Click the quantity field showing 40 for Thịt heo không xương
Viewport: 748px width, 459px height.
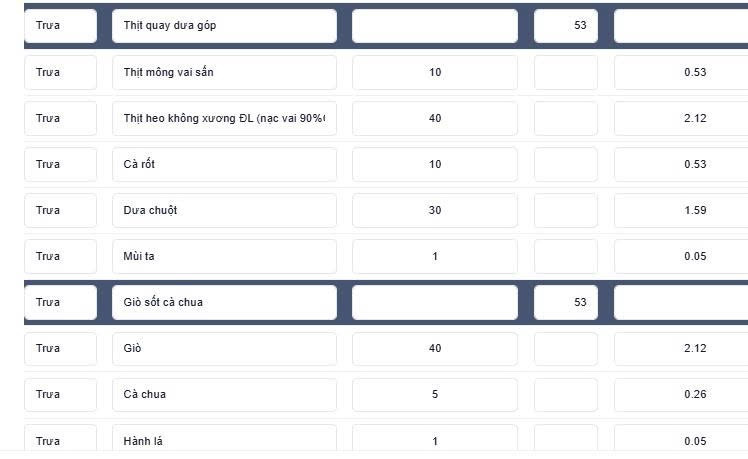pos(435,118)
